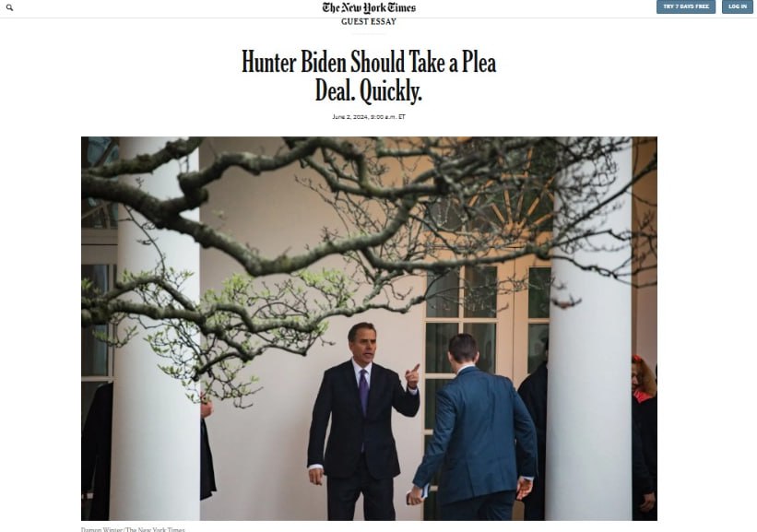This screenshot has width=757, height=532.
Task: Click the Hunter Biden plea deal headline
Action: click(369, 76)
